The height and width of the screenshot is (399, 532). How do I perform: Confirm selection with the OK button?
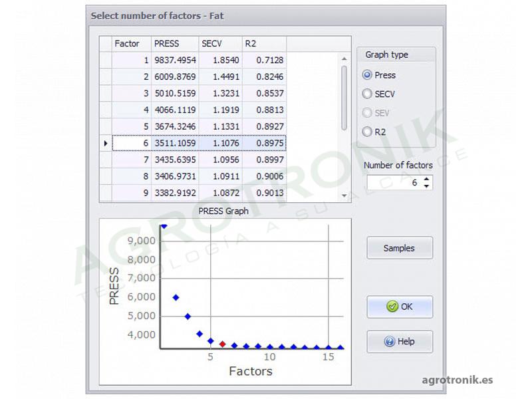tap(399, 307)
